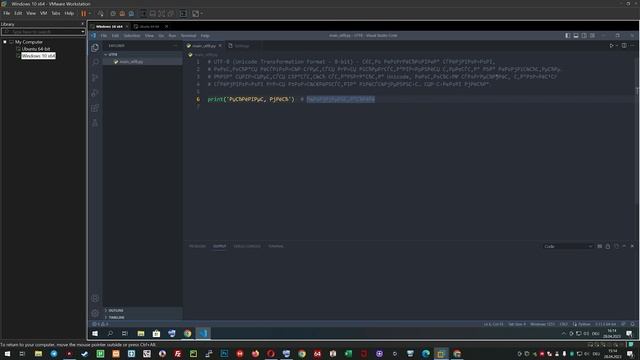Image resolution: width=640 pixels, height=360 pixels.
Task: Collapse My Computer tree in VMware Library
Action: pyautogui.click(x=5, y=42)
